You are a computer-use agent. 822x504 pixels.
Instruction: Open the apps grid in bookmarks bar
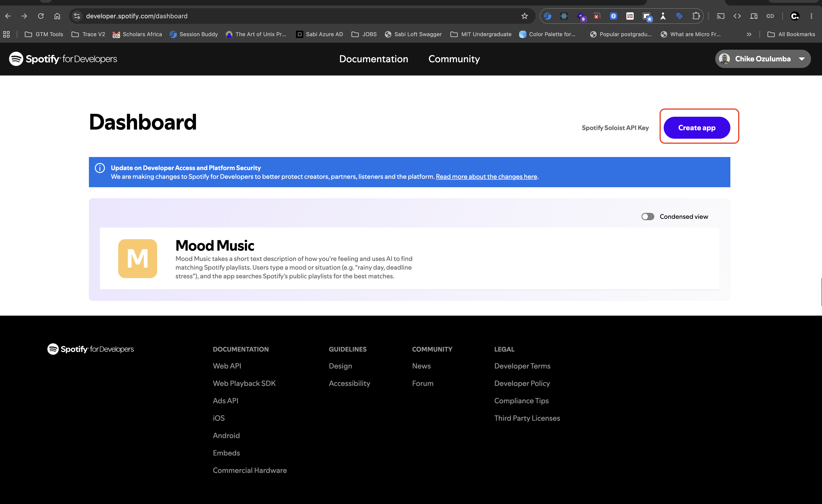6,34
